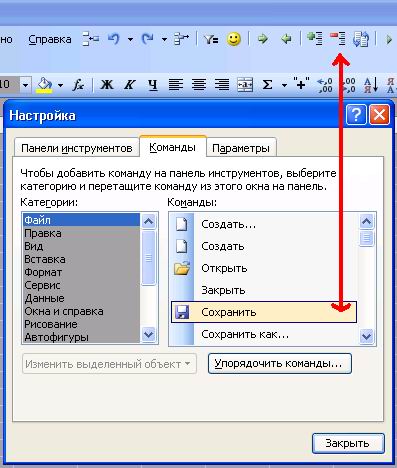The width and height of the screenshot is (397, 468).
Task: Open the AutoSum dropdown arrow
Action: tap(284, 85)
